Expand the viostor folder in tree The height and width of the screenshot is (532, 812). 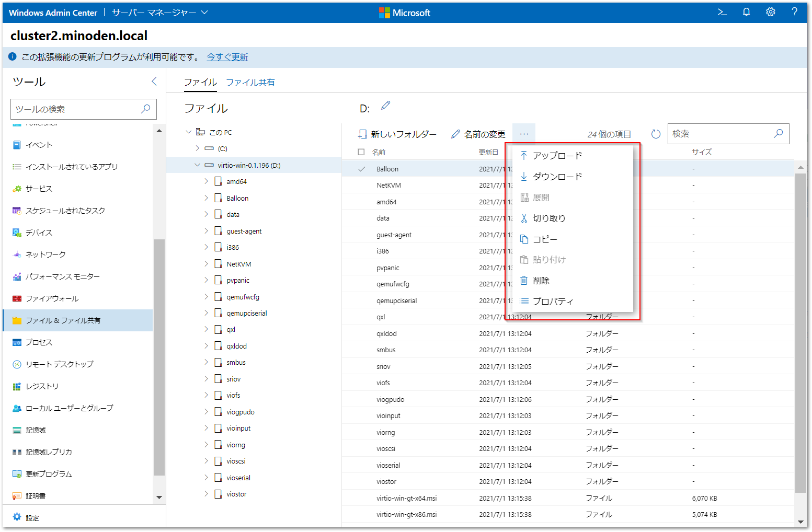tap(206, 494)
